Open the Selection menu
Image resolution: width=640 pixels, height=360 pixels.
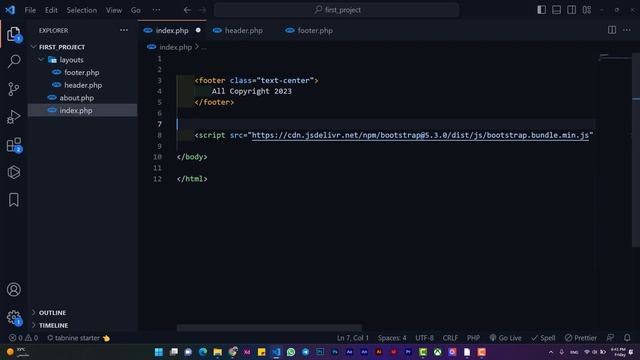82,10
